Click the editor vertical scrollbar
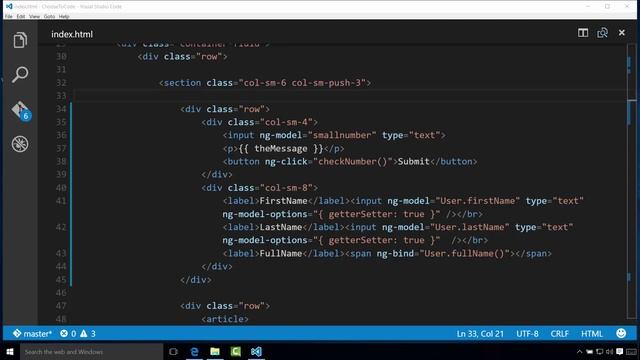This screenshot has height=360, width=640. click(631, 182)
